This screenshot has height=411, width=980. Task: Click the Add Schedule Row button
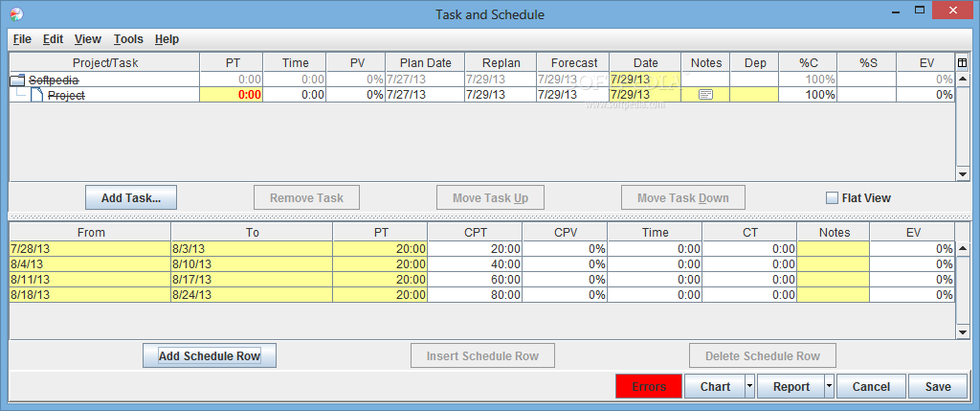[210, 355]
